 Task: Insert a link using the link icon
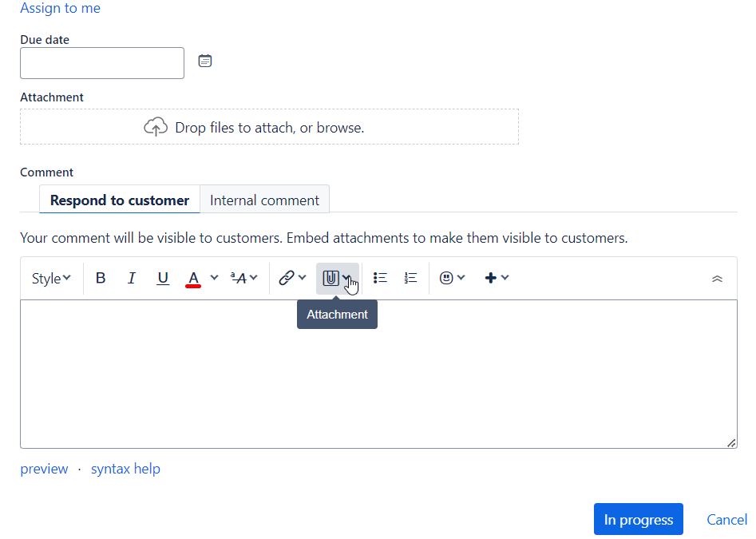point(287,278)
